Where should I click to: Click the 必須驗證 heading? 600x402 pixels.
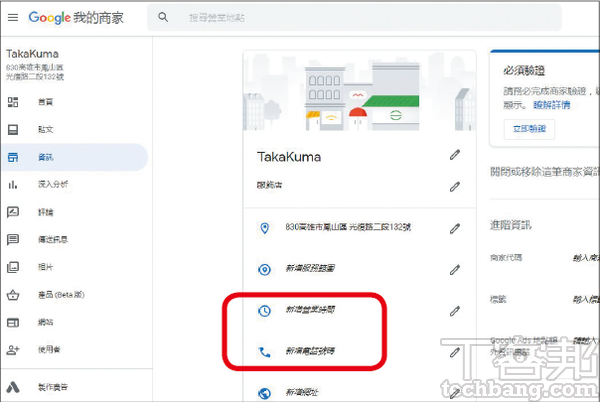click(x=524, y=70)
